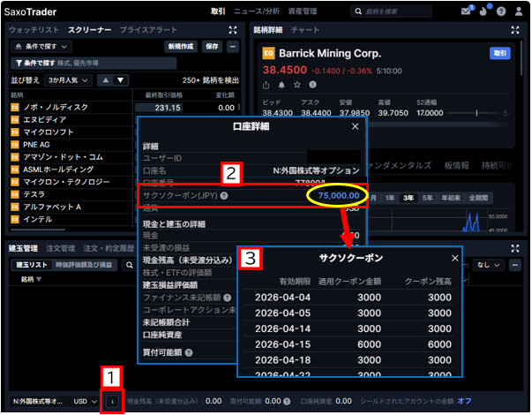
Task: Select the エヌビディア row
Action: click(71, 119)
